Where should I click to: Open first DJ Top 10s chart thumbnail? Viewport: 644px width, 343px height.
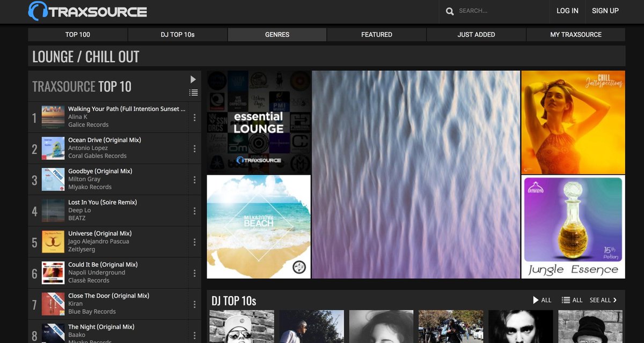point(241,326)
